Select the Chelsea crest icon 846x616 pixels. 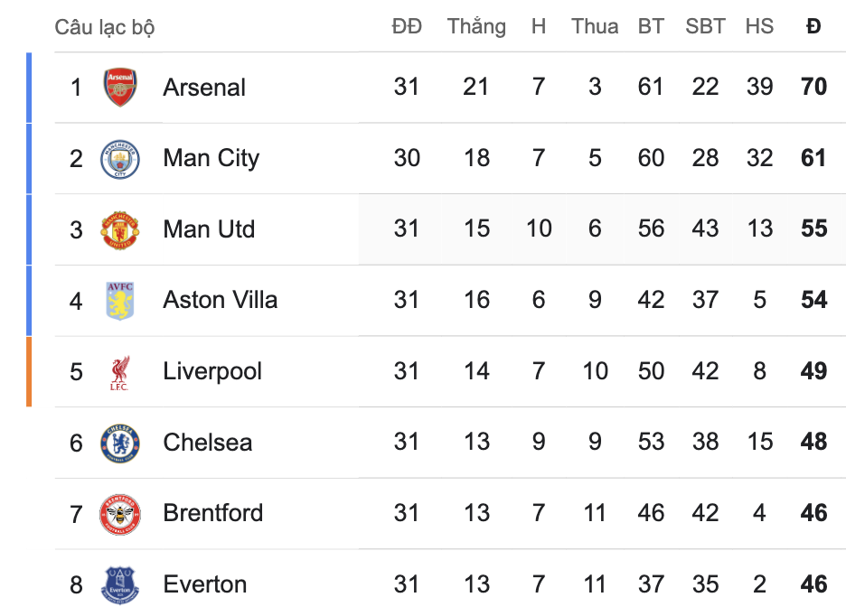click(x=119, y=443)
